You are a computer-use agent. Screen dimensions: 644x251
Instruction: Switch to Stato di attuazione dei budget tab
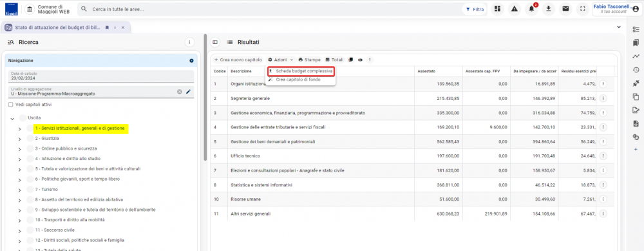57,28
